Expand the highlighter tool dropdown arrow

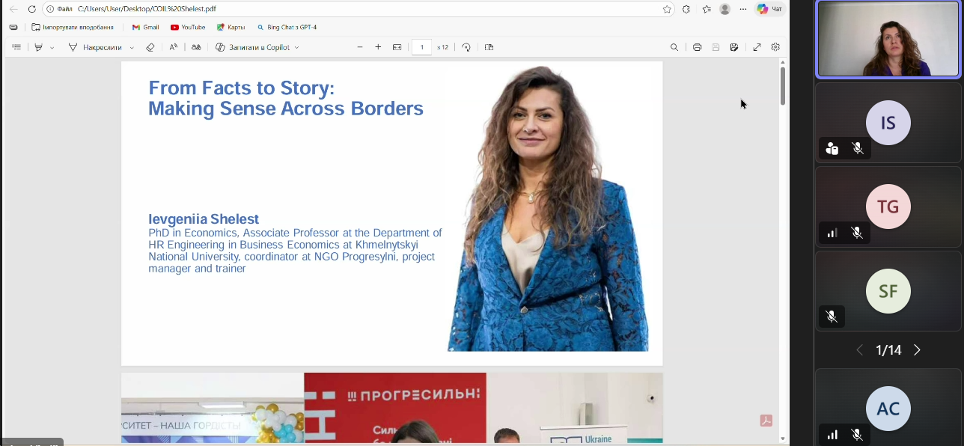pos(52,47)
